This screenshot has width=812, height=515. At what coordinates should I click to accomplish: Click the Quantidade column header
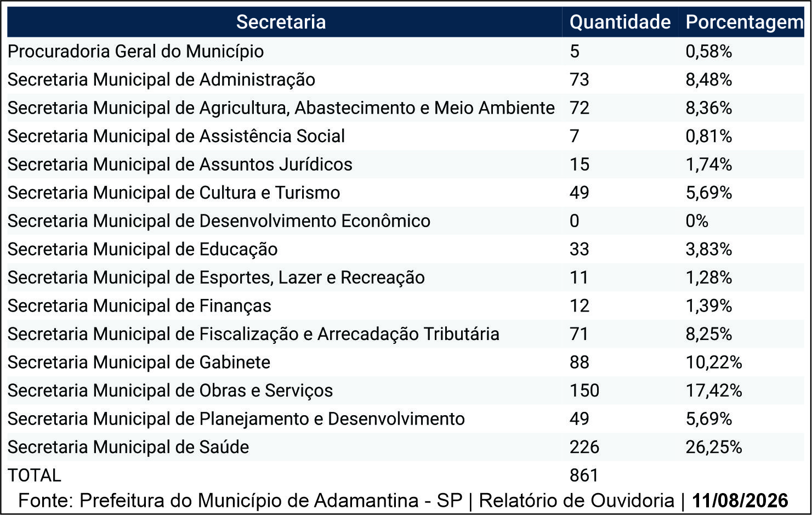click(620, 22)
